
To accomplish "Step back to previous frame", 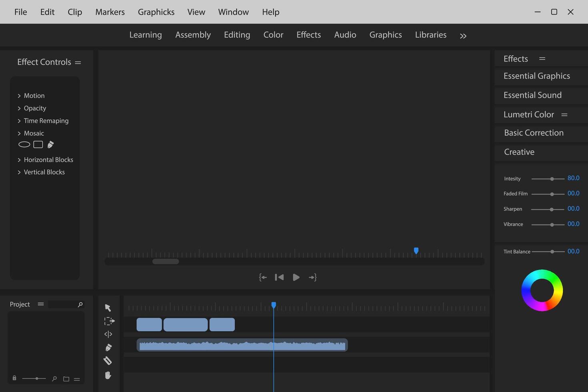I will 279,277.
